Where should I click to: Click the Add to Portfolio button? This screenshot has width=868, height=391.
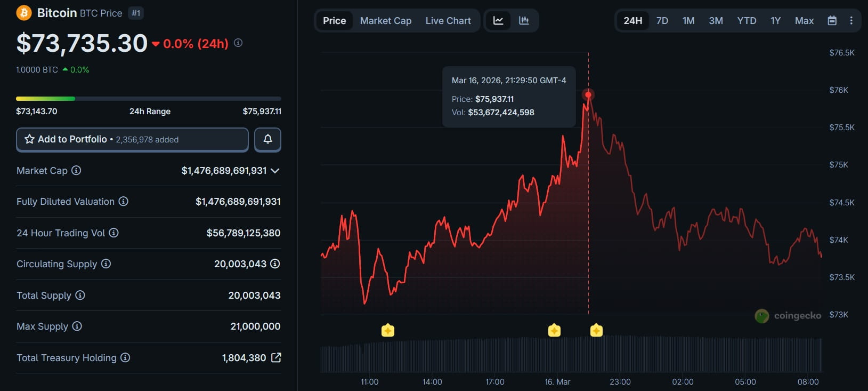tap(132, 139)
